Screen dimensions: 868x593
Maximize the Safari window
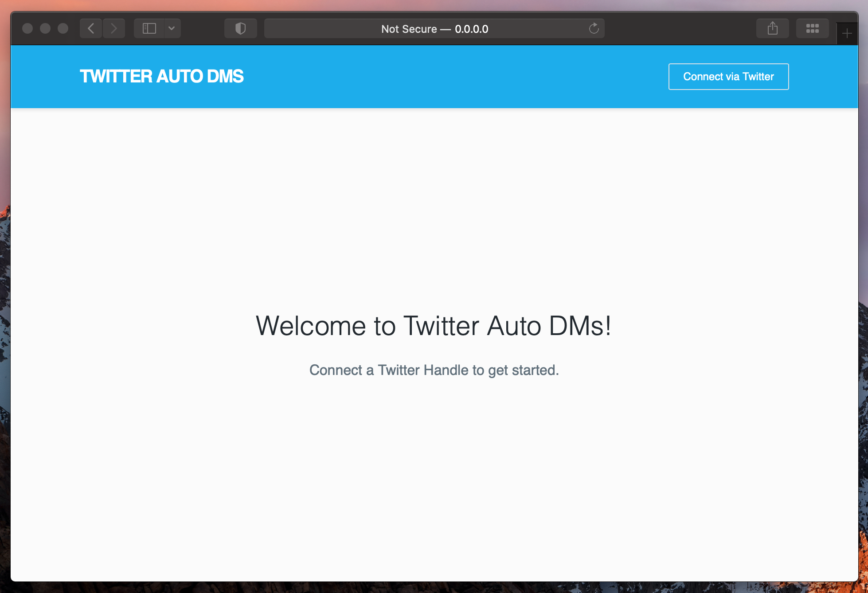point(63,29)
